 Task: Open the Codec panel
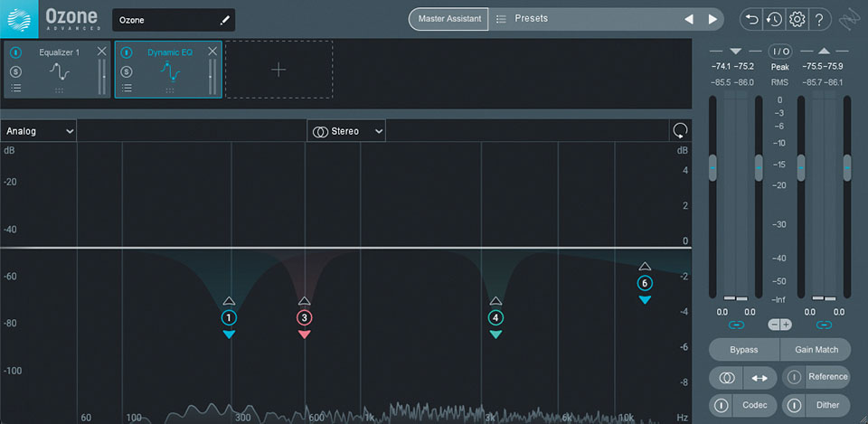(x=755, y=405)
